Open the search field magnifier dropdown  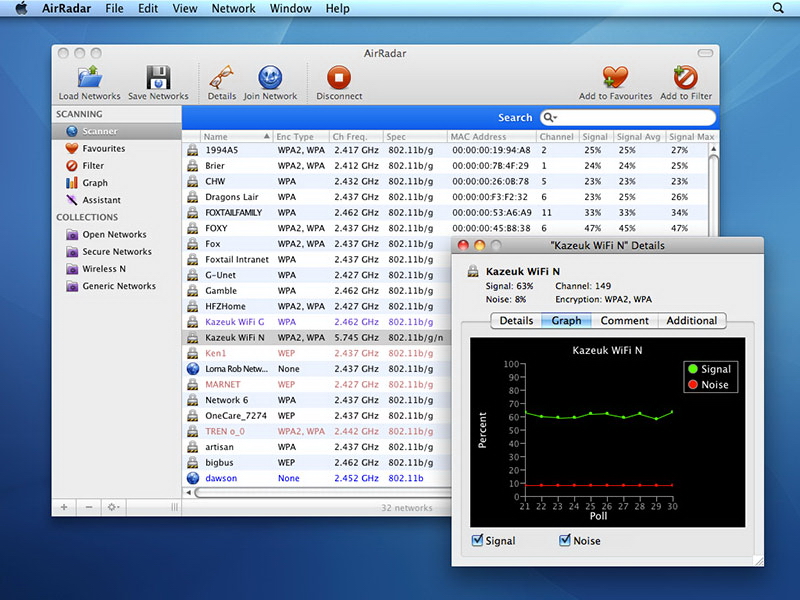point(550,118)
